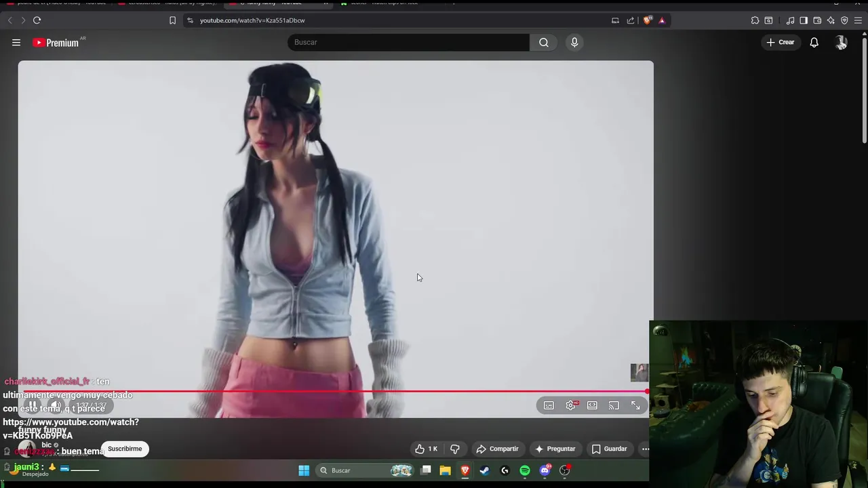Image resolution: width=868 pixels, height=488 pixels.
Task: Open the player settings gear
Action: pyautogui.click(x=571, y=405)
